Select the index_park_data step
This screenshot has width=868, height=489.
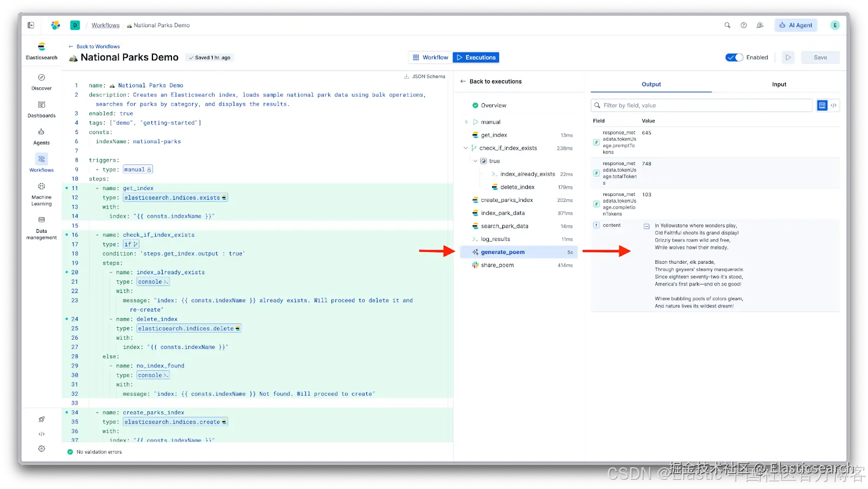pos(519,213)
